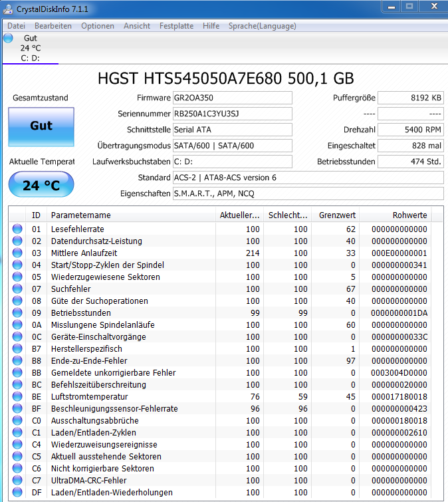
Task: Click status orb of row 09 Betriebsstunden
Action: pyautogui.click(x=17, y=313)
